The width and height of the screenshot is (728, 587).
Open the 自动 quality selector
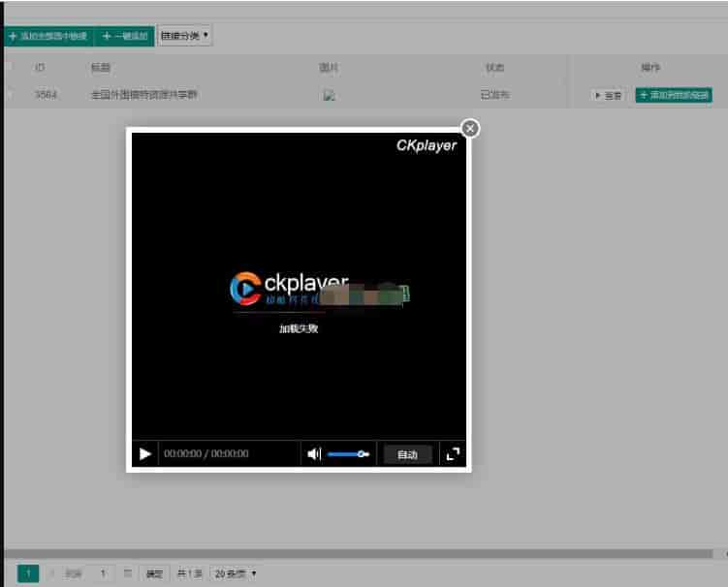tap(408, 454)
